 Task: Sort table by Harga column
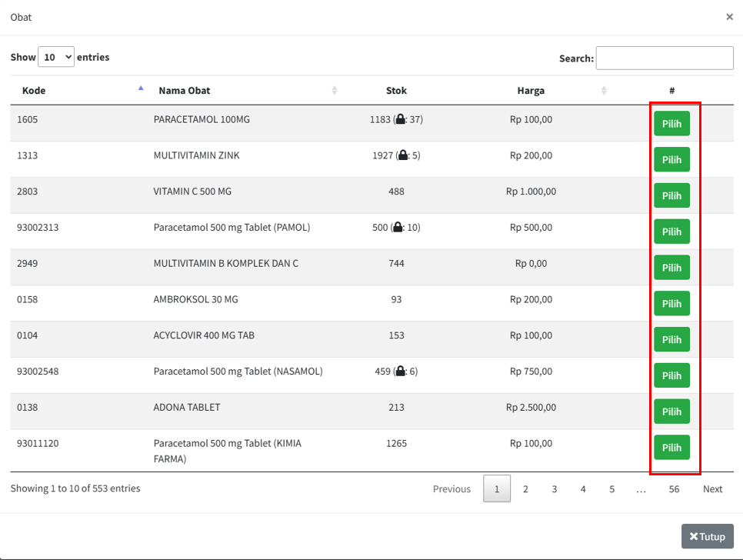pyautogui.click(x=604, y=91)
